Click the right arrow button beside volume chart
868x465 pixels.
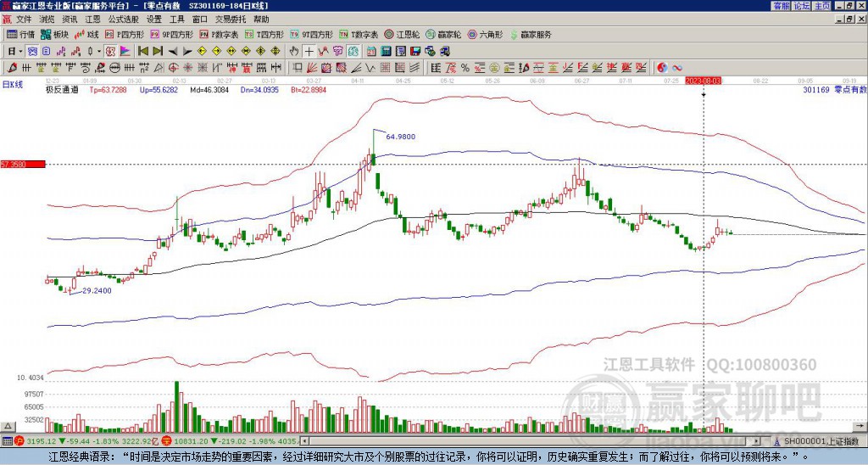[860, 426]
